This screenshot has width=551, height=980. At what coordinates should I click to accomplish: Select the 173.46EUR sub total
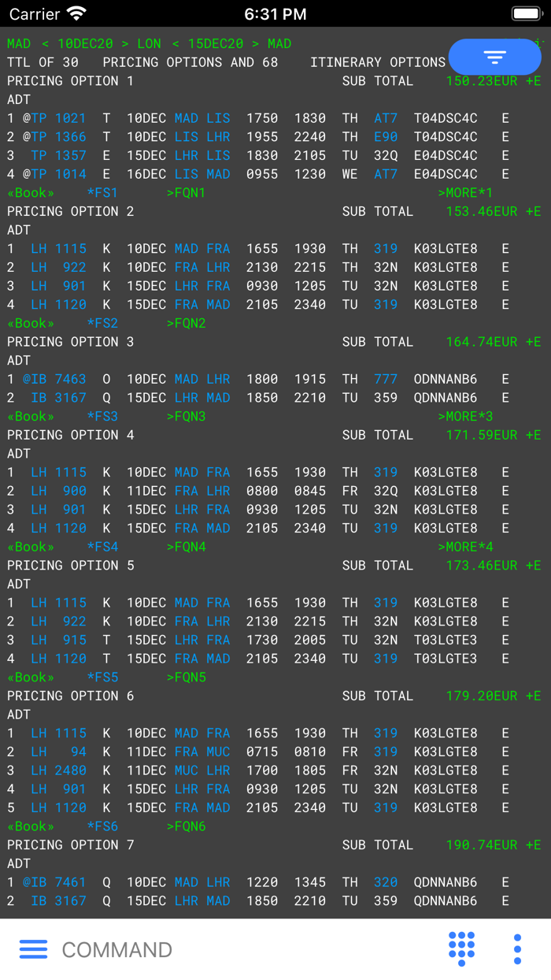pyautogui.click(x=482, y=566)
